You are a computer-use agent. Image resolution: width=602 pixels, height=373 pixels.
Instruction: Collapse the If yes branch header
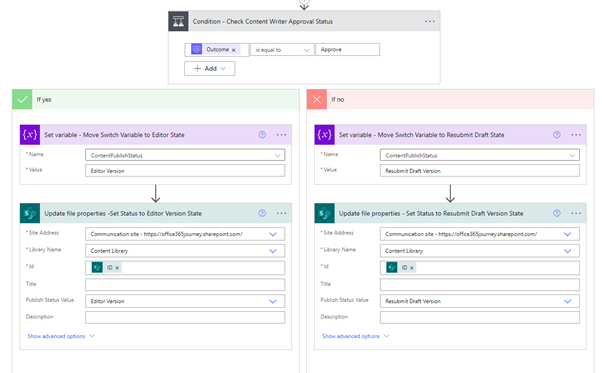155,99
